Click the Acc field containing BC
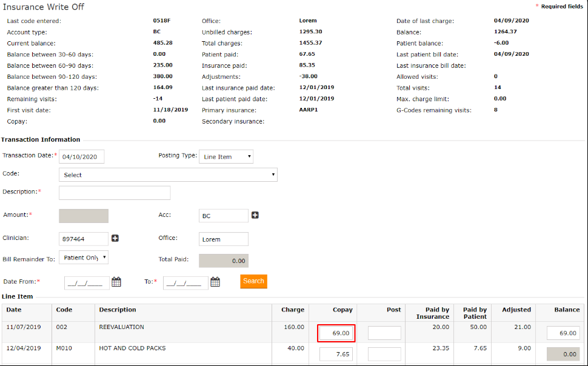The width and height of the screenshot is (588, 366). pyautogui.click(x=223, y=216)
